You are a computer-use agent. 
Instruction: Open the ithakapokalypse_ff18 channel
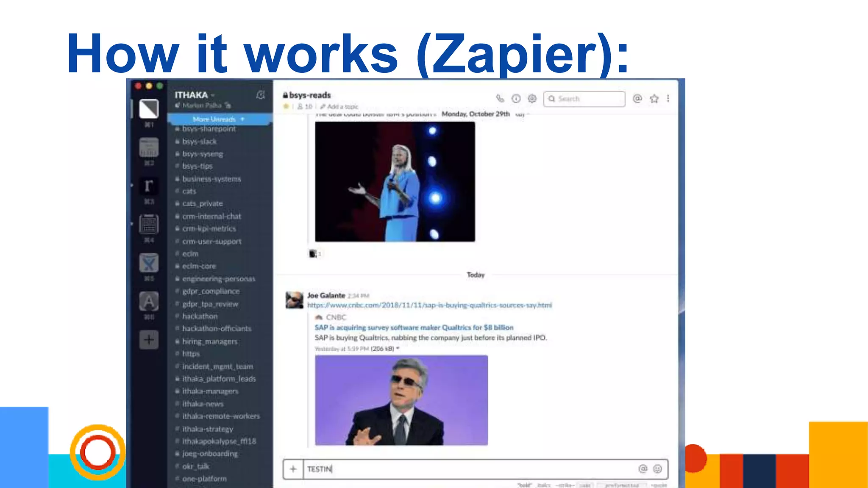tap(219, 441)
